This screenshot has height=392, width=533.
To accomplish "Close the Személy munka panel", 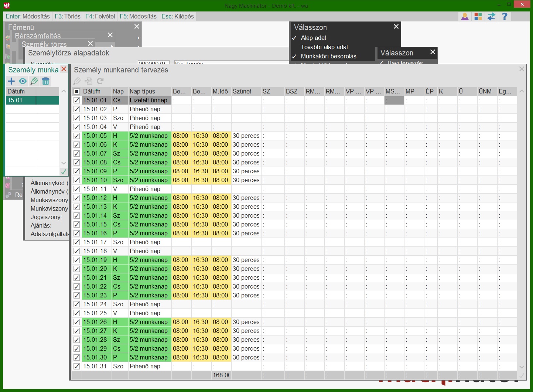I will (64, 69).
